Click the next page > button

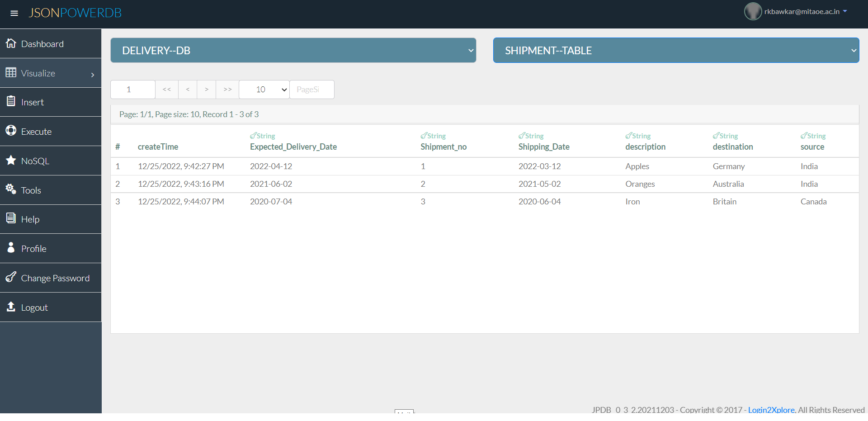(x=206, y=89)
